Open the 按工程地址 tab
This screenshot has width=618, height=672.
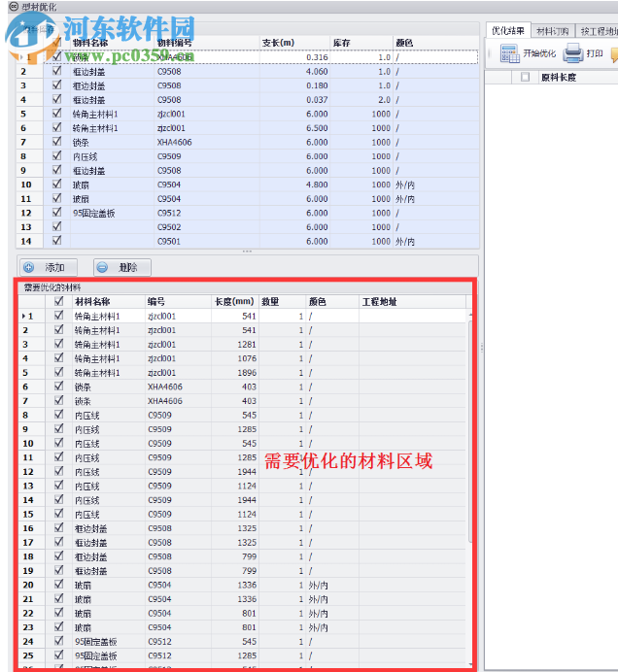[x=598, y=31]
